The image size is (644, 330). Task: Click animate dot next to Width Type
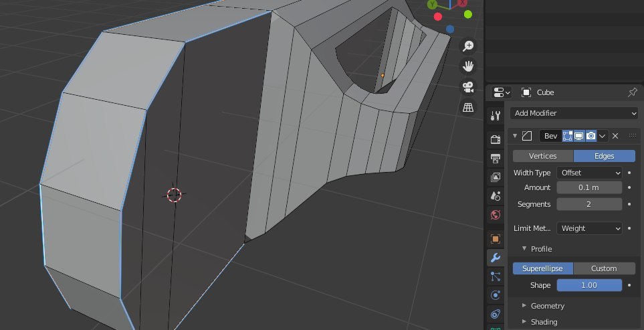629,173
